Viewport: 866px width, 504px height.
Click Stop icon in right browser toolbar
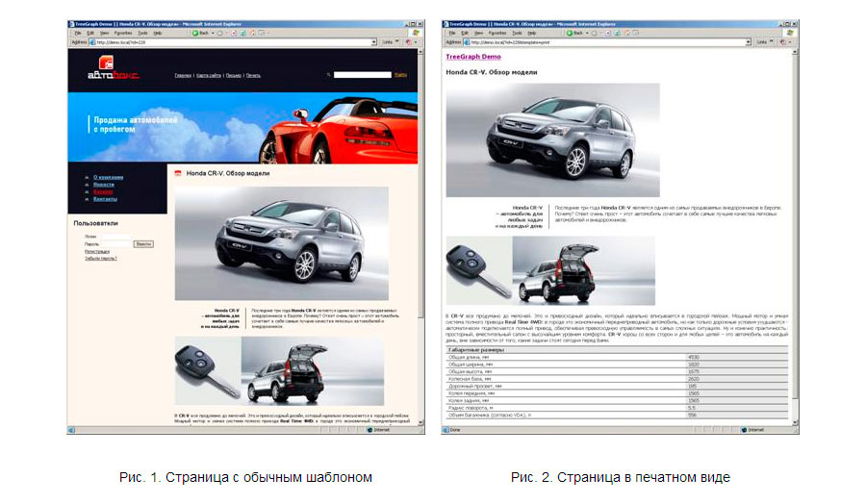tap(608, 33)
